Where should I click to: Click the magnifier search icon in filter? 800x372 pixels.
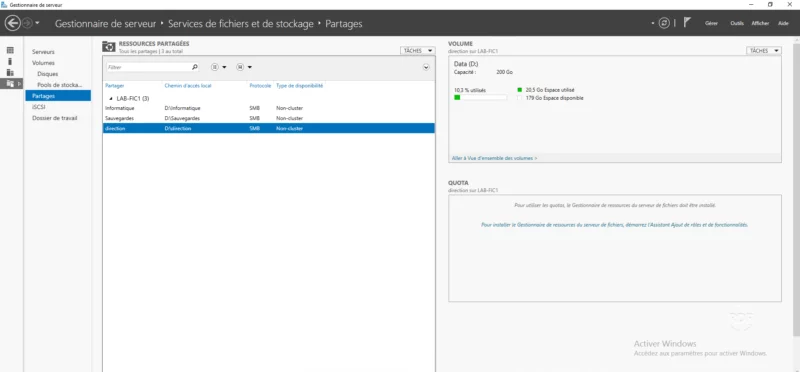pyautogui.click(x=194, y=67)
